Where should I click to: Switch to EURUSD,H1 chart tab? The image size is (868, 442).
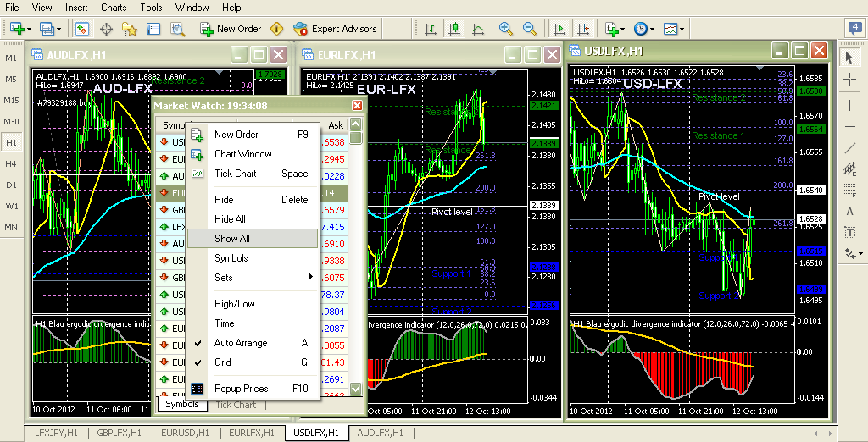(185, 433)
